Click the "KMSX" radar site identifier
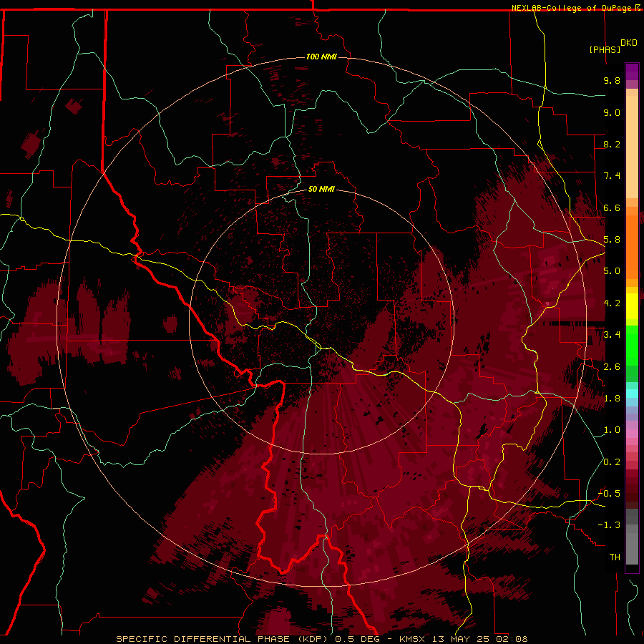644x644 pixels. point(413,639)
